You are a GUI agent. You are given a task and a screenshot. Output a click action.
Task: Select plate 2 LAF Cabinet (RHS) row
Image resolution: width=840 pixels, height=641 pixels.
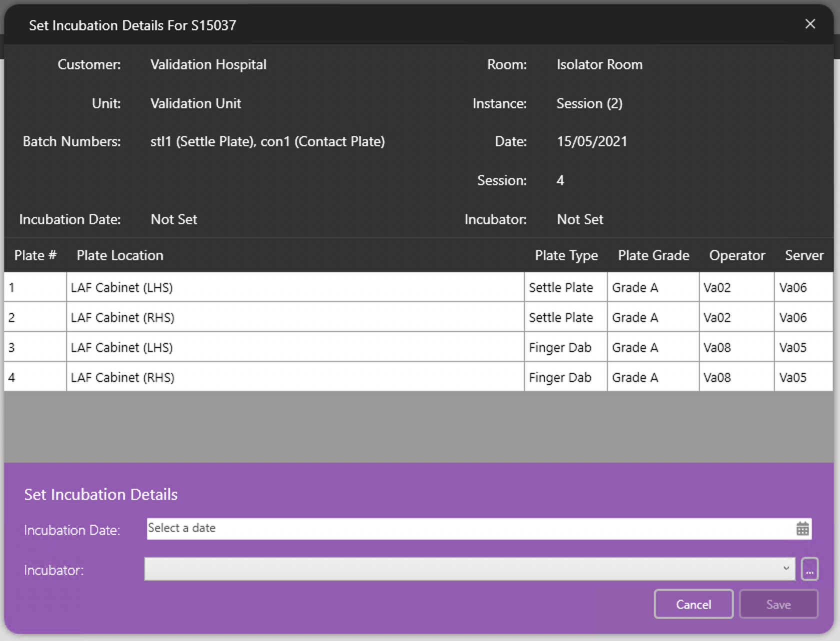point(295,317)
